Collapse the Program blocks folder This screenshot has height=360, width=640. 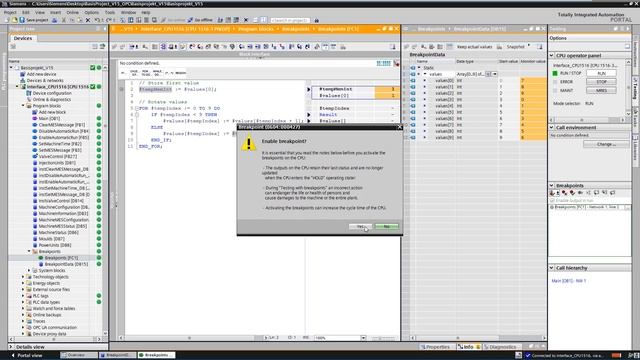coord(23,106)
